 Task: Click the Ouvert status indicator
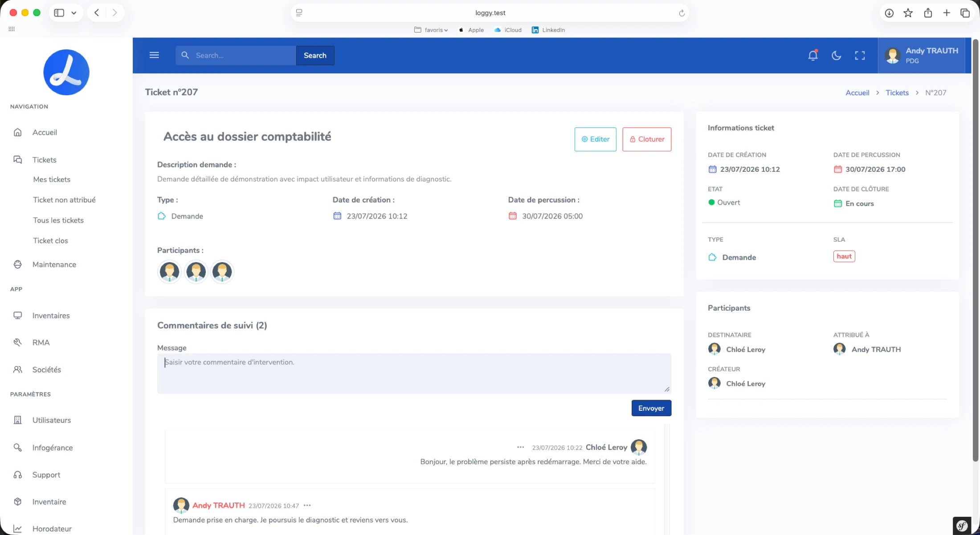click(x=724, y=202)
